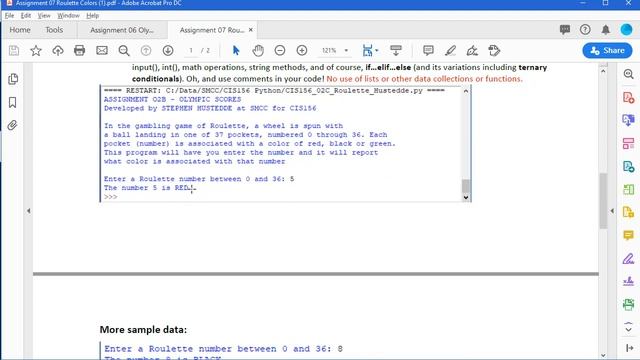Open the Edit menu

(26, 16)
